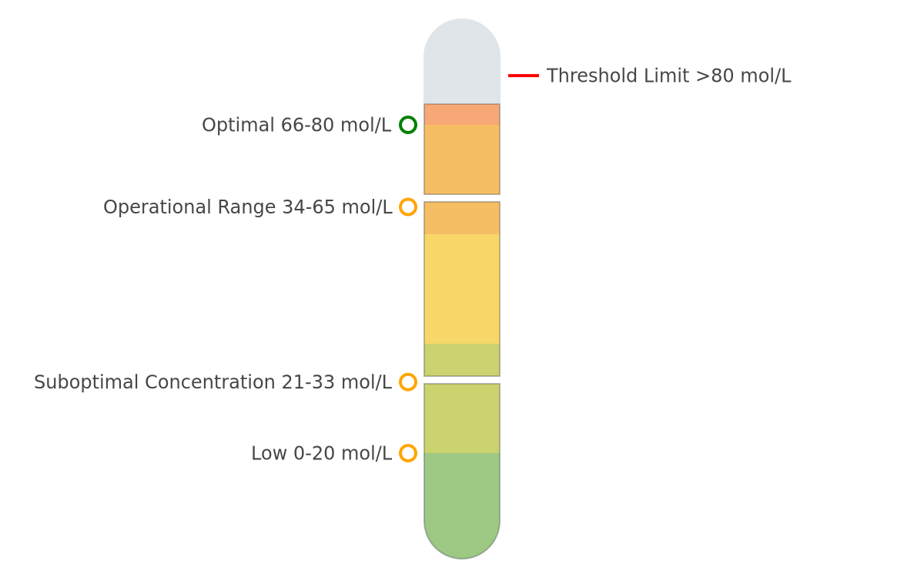Select the Optimal 66-80 mol/L label

[296, 126]
